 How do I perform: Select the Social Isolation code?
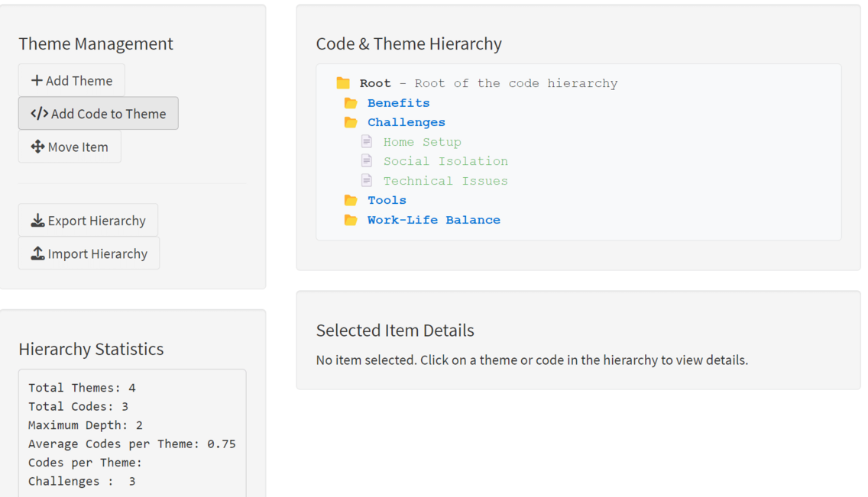pos(445,161)
